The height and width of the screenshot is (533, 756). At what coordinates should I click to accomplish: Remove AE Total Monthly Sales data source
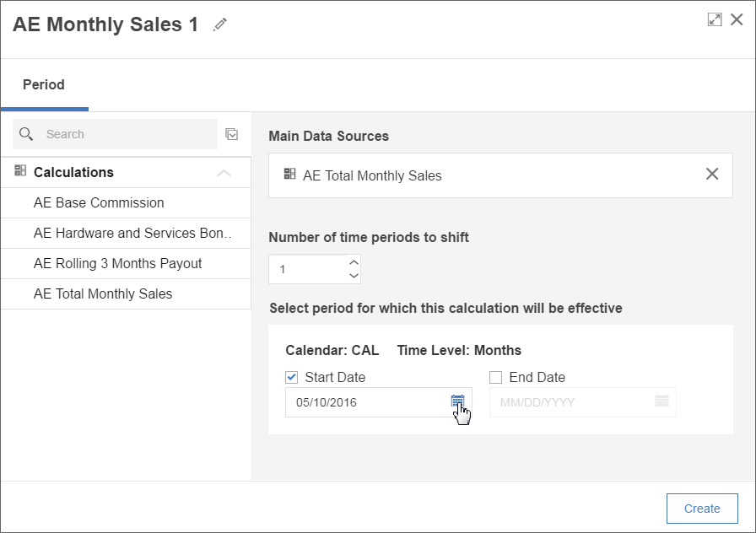[x=712, y=174]
